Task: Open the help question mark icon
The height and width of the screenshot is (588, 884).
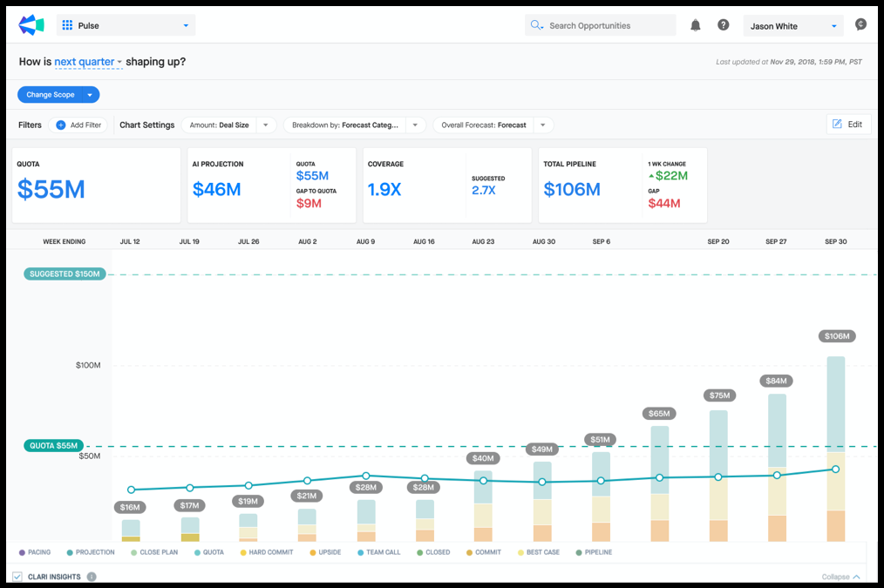Action: [724, 25]
